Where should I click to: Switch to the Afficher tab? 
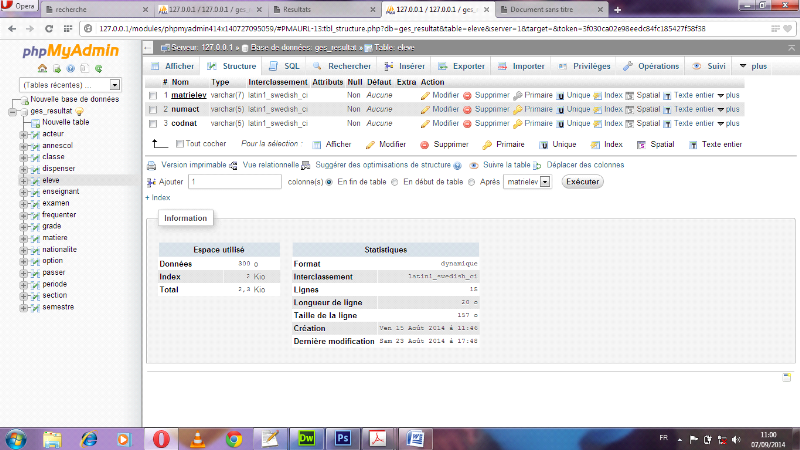pyautogui.click(x=172, y=66)
